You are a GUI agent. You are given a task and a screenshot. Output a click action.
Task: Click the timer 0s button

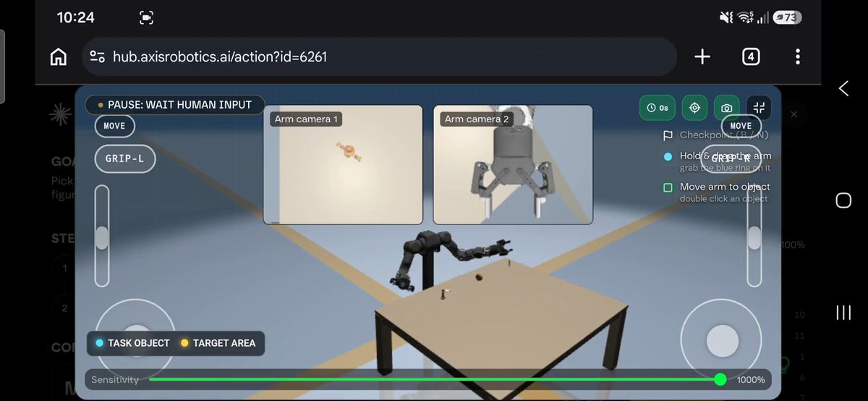click(657, 108)
